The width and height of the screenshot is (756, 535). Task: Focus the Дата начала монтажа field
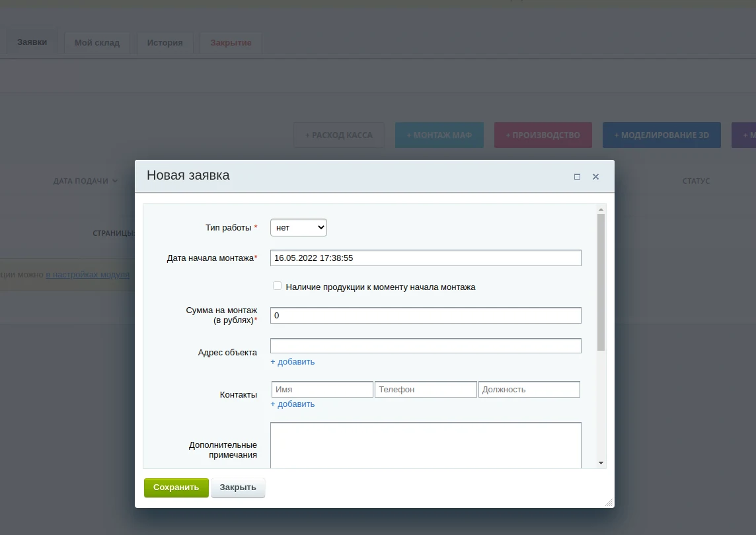point(426,258)
